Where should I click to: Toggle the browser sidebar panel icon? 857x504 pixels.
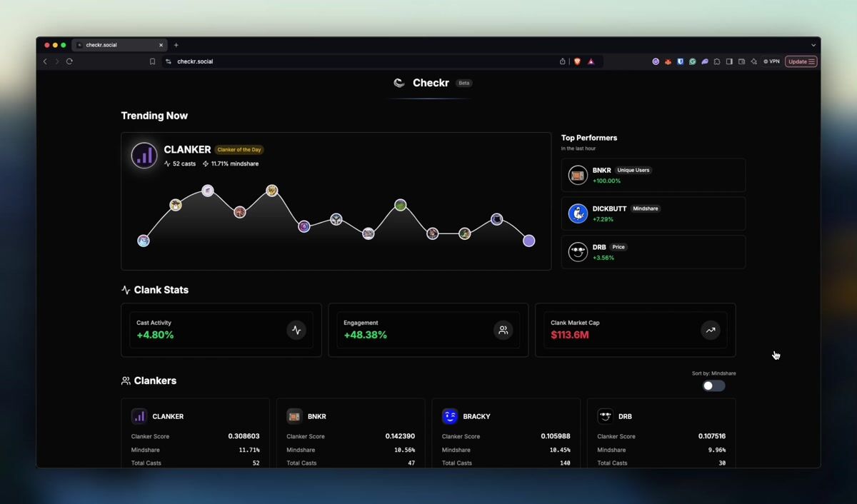click(x=729, y=61)
